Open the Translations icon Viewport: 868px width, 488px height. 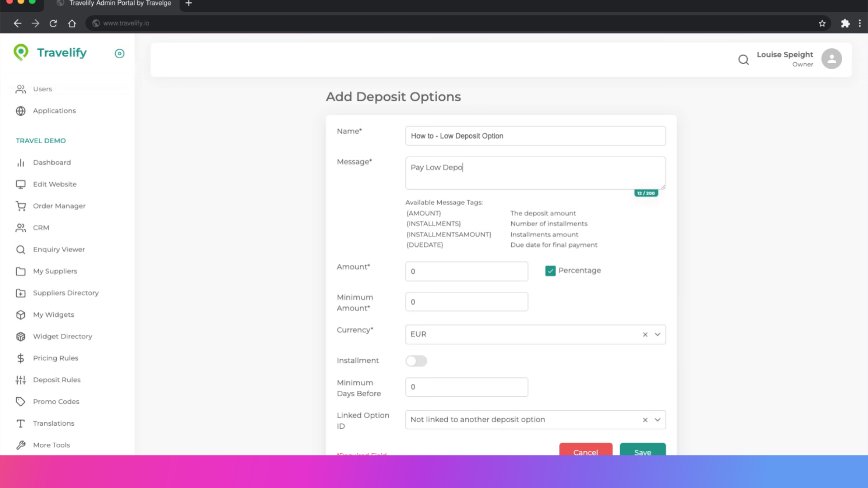pyautogui.click(x=21, y=423)
